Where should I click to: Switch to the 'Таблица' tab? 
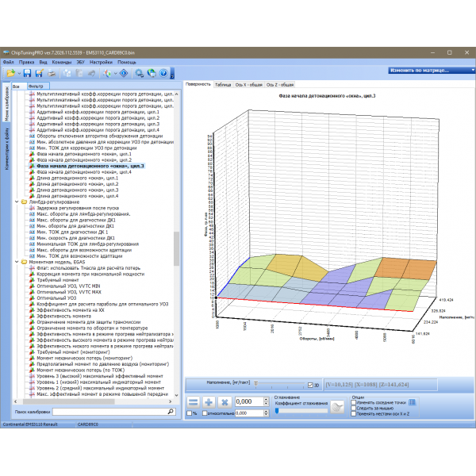[222, 83]
